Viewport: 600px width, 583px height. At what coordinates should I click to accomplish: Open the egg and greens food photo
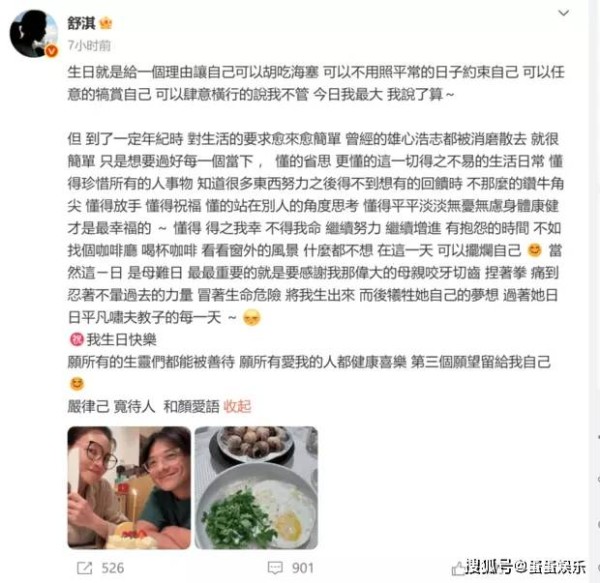click(256, 488)
